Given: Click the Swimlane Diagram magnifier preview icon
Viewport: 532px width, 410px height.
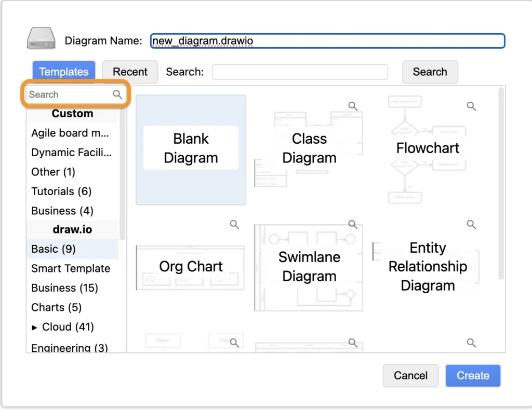Looking at the screenshot, I should [353, 225].
